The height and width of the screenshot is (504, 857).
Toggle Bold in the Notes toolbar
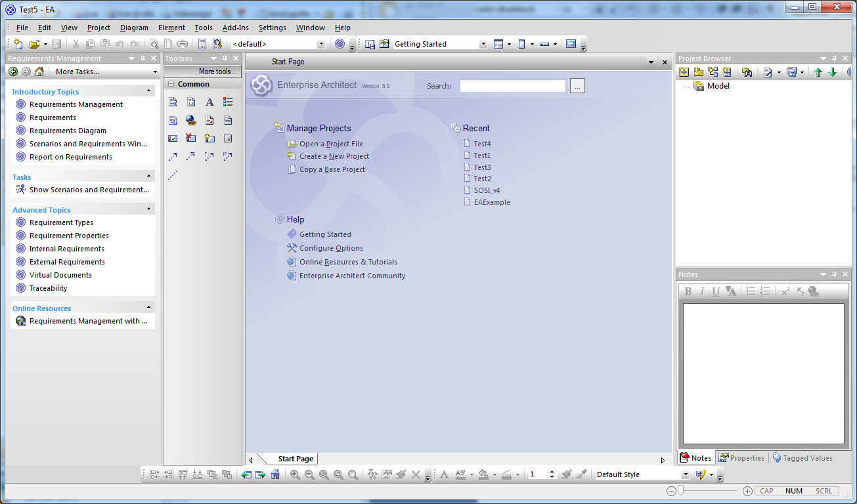pos(688,291)
